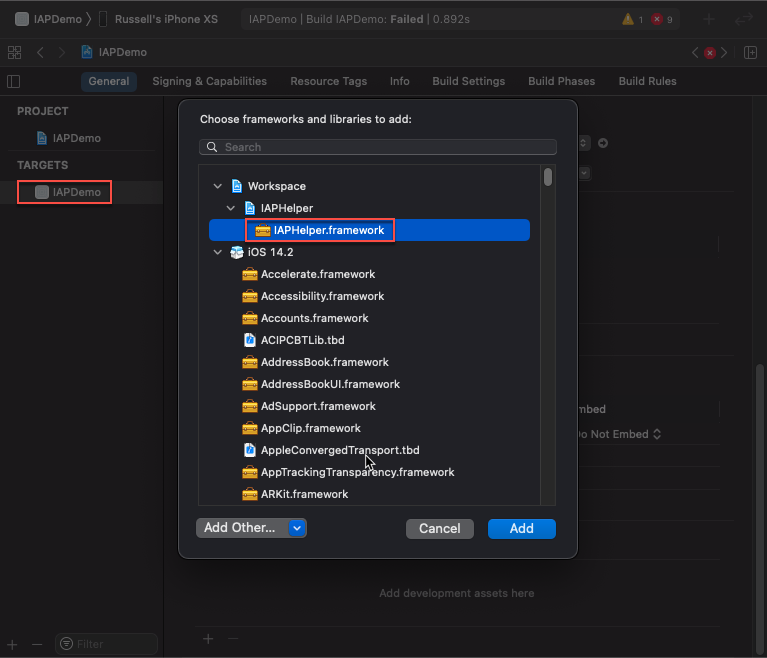
Task: Select AppClip.framework
Action: click(x=369, y=428)
